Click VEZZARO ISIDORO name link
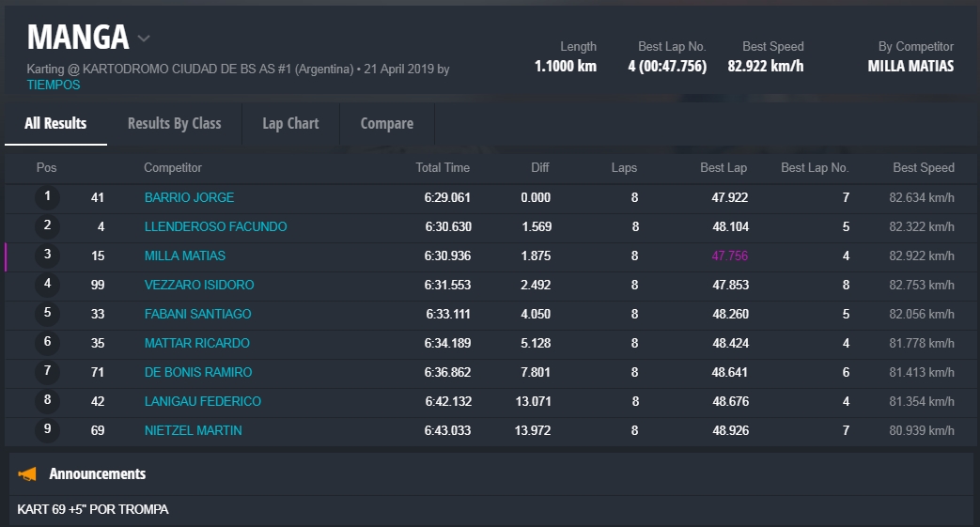The image size is (980, 527). tap(198, 285)
